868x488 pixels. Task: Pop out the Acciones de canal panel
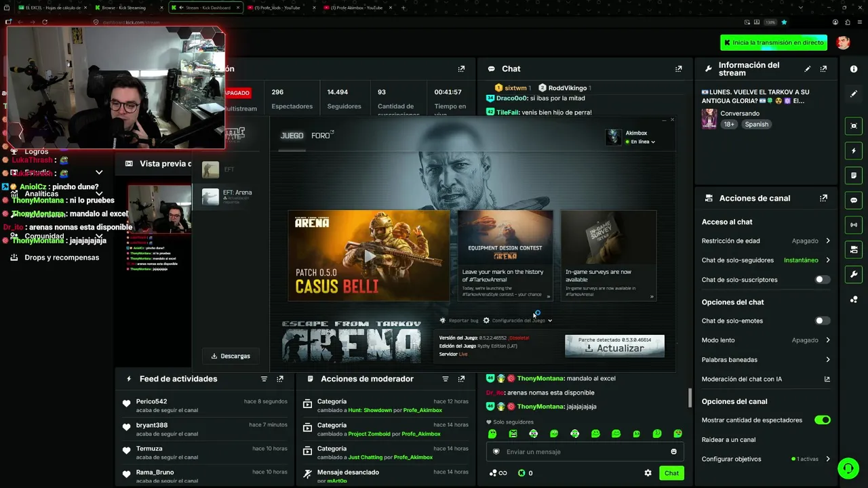point(823,198)
